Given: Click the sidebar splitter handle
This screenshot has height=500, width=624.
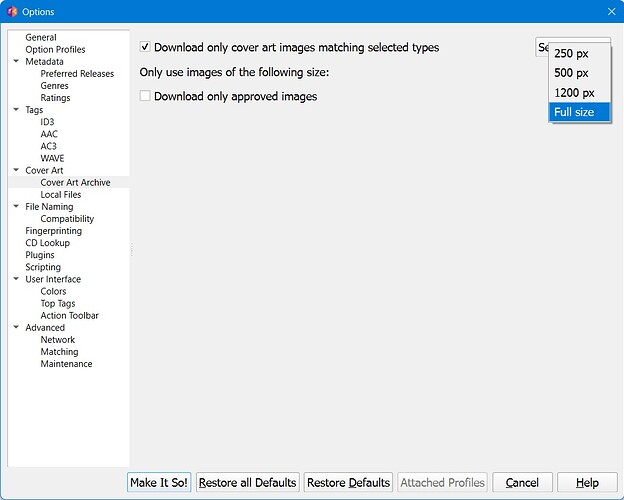Looking at the screenshot, I should pos(132,249).
